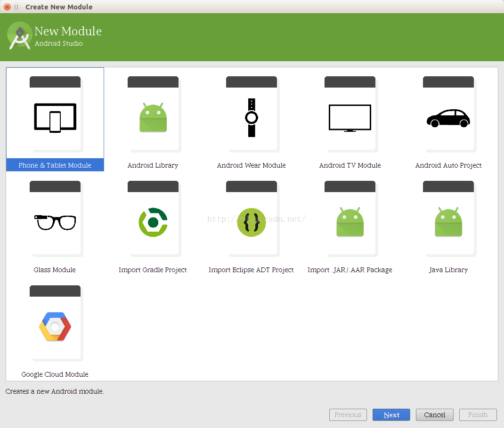Click the Android Studio logo in header
The width and height of the screenshot is (504, 428).
click(x=20, y=36)
